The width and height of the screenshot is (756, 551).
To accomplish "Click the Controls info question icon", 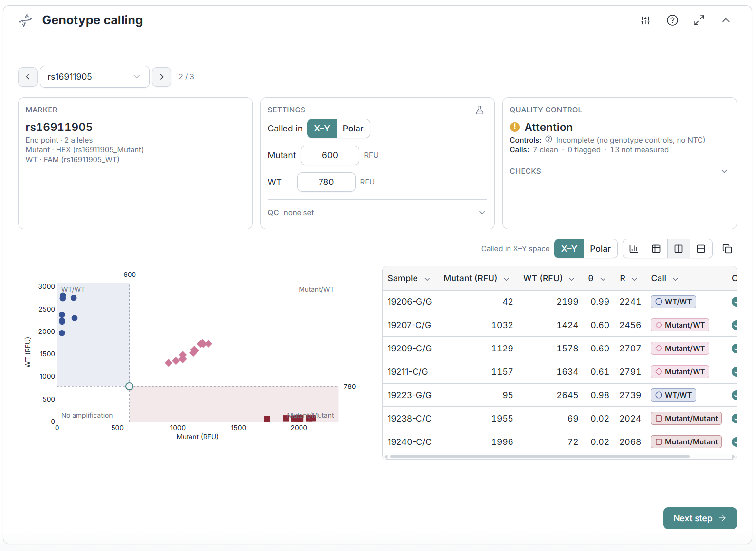I will click(548, 140).
